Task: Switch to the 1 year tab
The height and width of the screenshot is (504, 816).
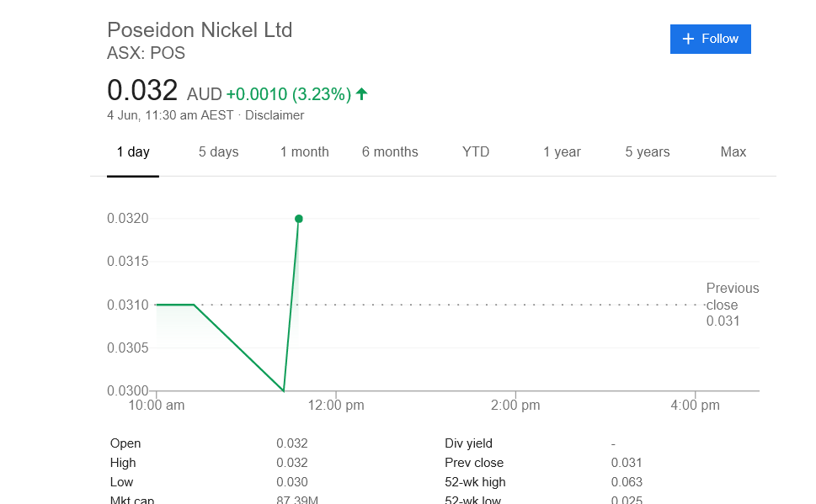Action: (562, 152)
